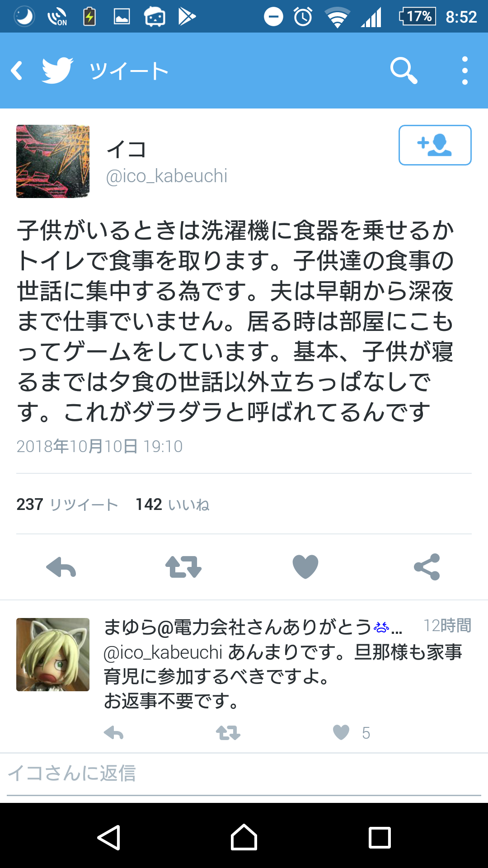
Task: Retweet まゆら's reply
Action: (x=228, y=732)
